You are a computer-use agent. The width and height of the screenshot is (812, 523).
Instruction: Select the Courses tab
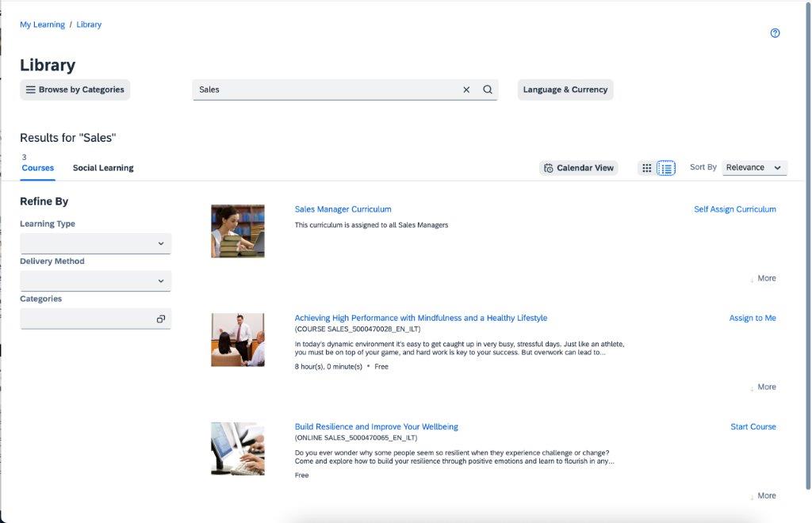(x=38, y=168)
